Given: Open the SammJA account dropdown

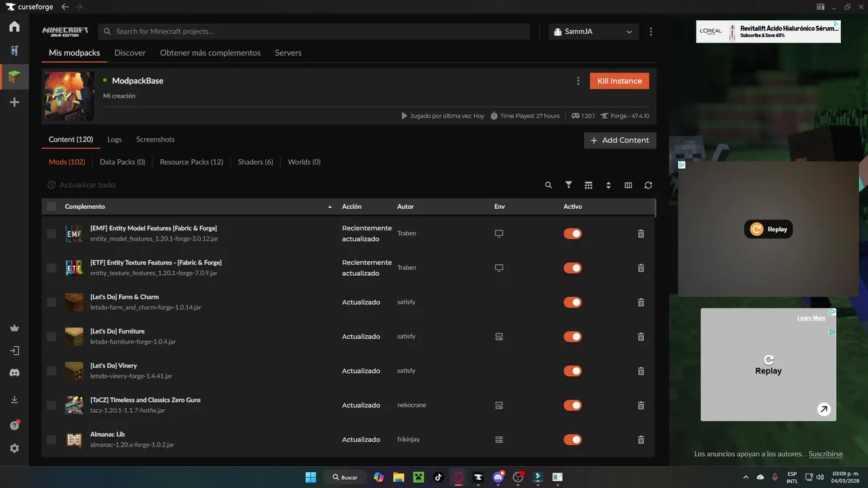Looking at the screenshot, I should click(x=593, y=32).
